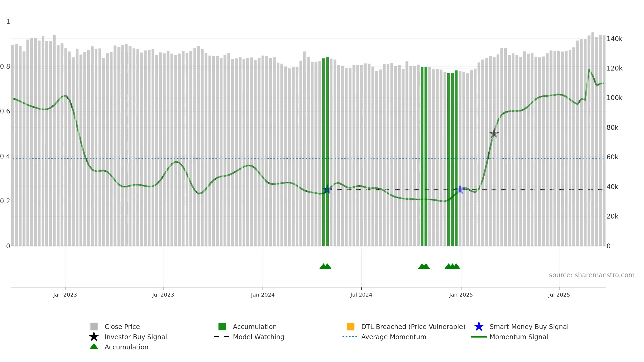Viewport: 644px width, 362px height.
Task: Click the blue star marker near Jan 2025
Action: pos(460,190)
